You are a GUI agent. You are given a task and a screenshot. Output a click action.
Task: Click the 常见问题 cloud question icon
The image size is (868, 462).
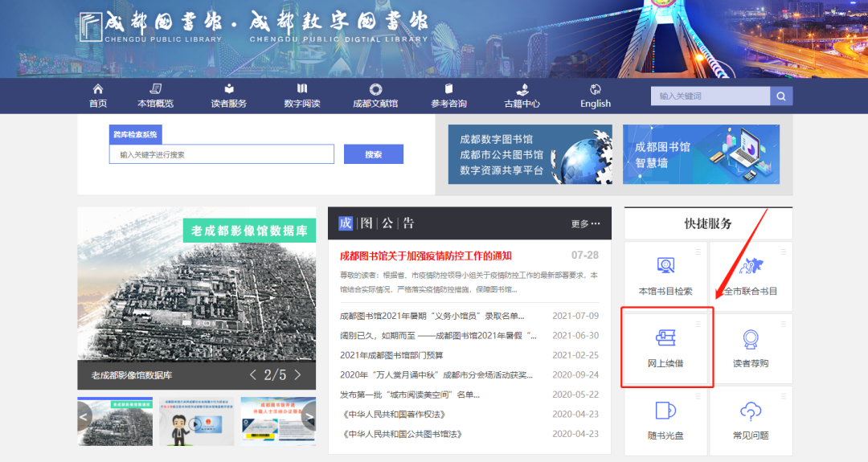[751, 411]
